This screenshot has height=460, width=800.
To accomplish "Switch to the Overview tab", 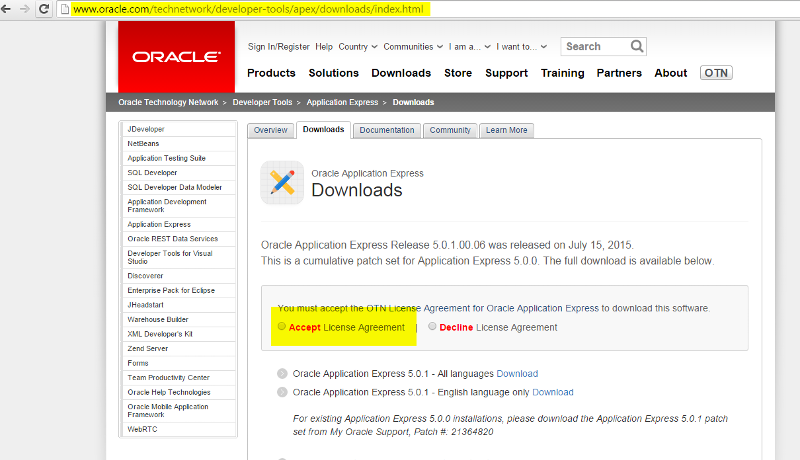I will 271,130.
